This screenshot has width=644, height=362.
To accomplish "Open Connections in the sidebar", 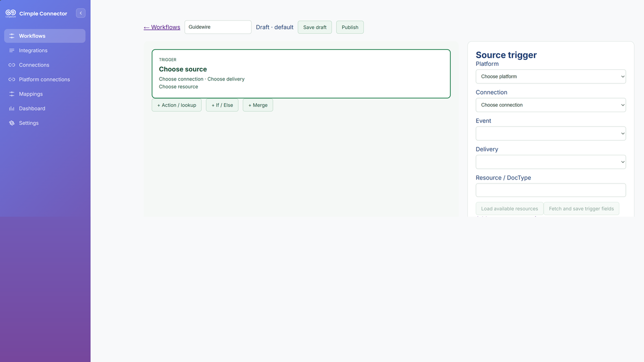I will [x=45, y=65].
